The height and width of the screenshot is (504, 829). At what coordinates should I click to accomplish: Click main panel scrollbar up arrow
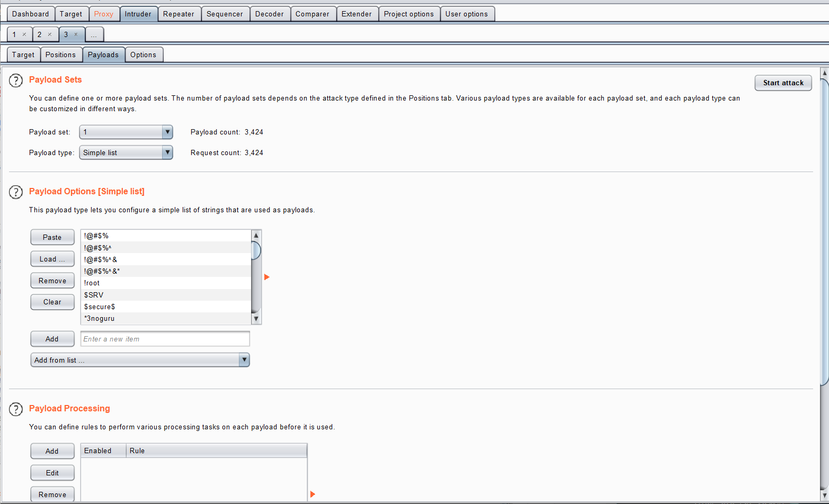click(824, 73)
